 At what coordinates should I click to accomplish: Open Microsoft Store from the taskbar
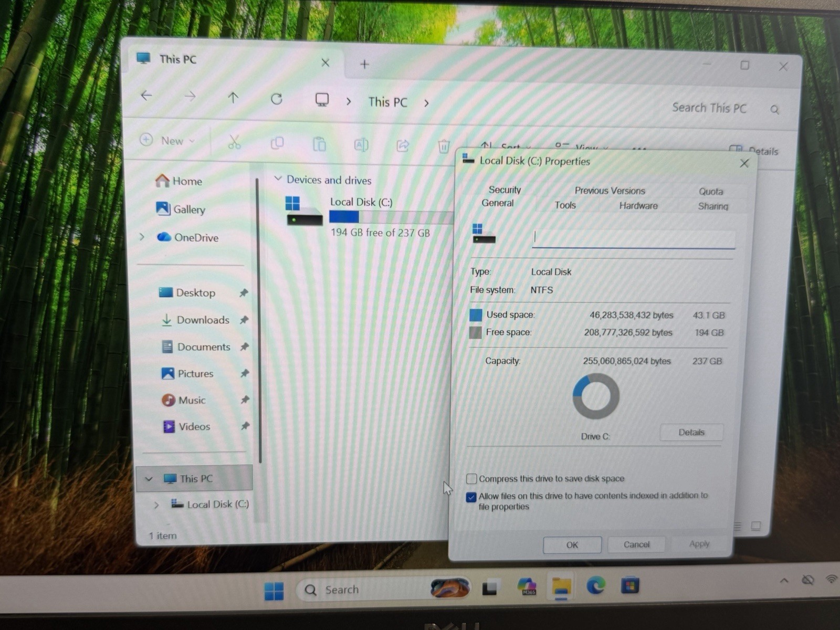click(x=629, y=585)
